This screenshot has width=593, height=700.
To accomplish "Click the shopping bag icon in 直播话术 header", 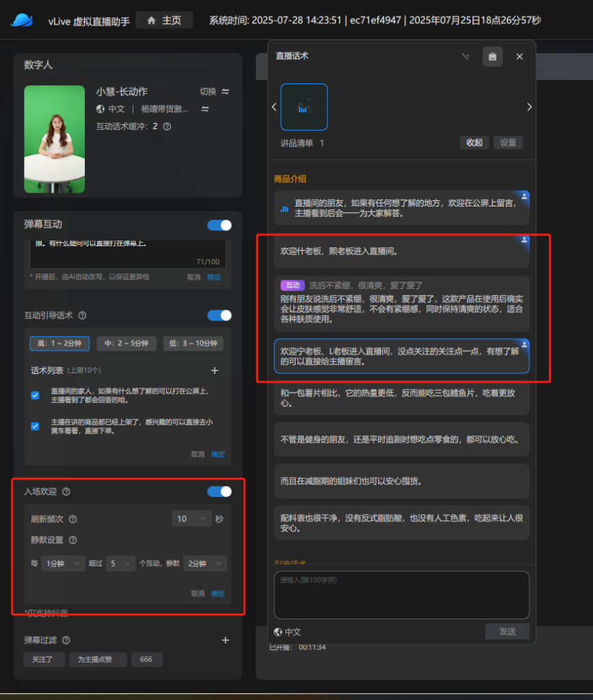I will pos(492,57).
